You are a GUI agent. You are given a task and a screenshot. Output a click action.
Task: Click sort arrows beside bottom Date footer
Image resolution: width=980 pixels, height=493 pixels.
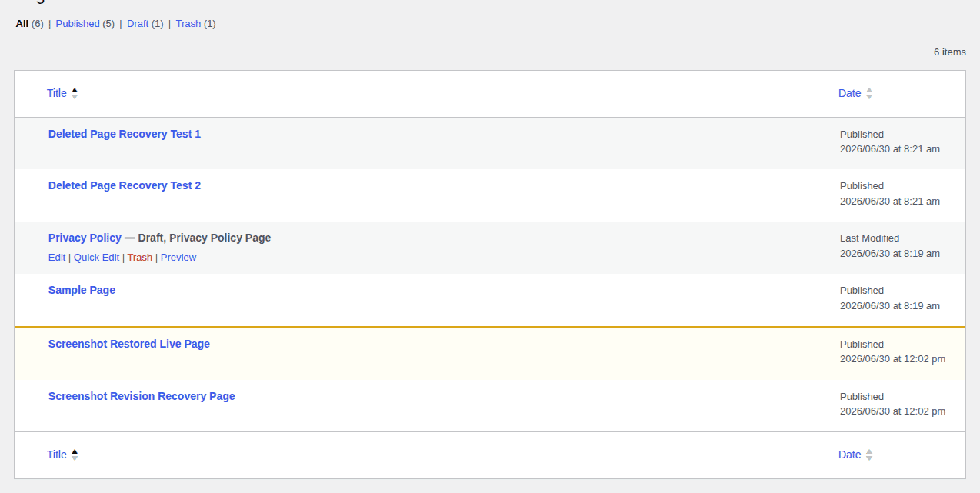[869, 455]
